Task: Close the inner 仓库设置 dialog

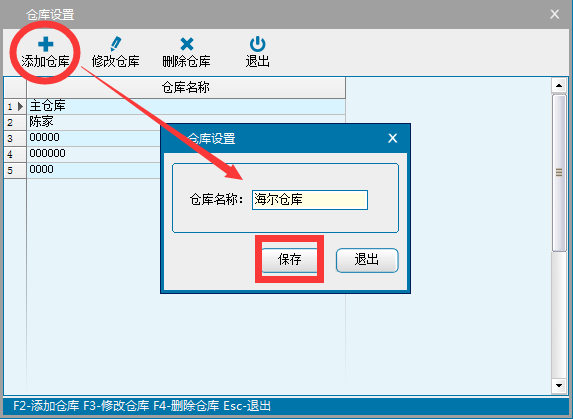Action: tap(392, 138)
